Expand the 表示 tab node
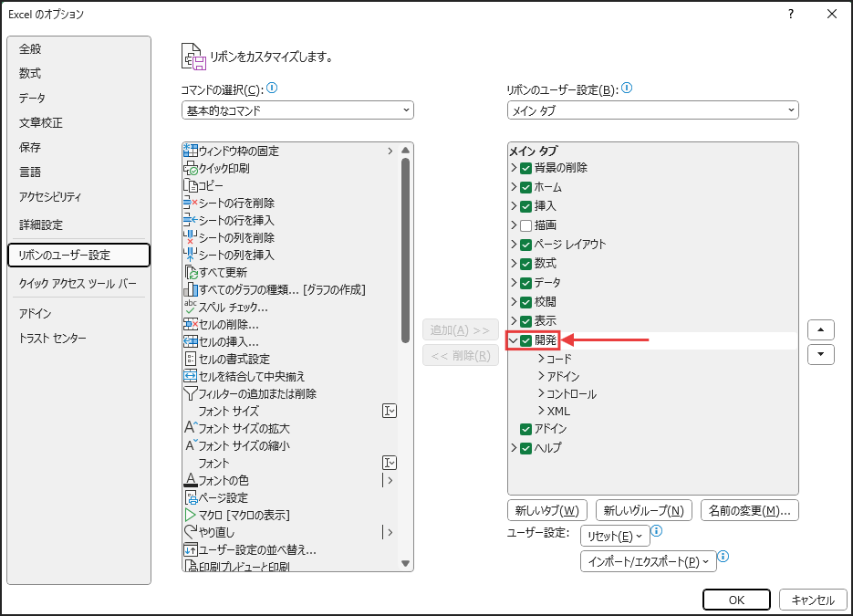Viewport: 853px width, 616px height. pos(514,321)
